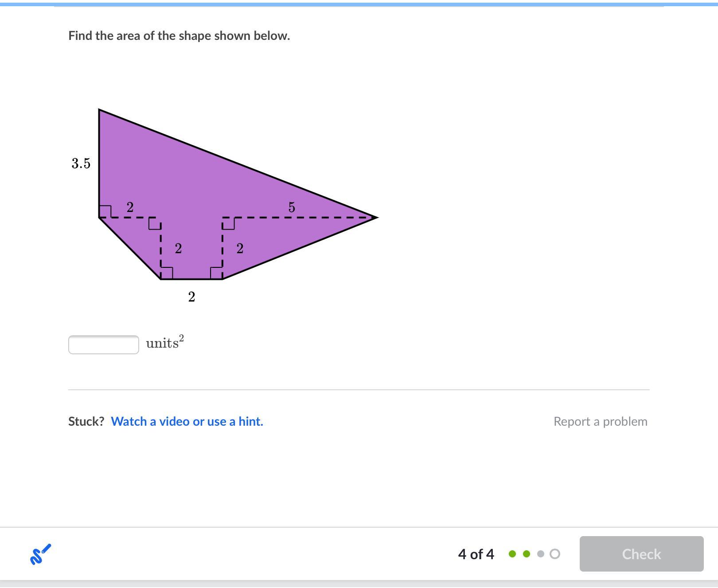Screen dimensions: 718x588
Task: Click the units squared label
Action: [x=165, y=342]
